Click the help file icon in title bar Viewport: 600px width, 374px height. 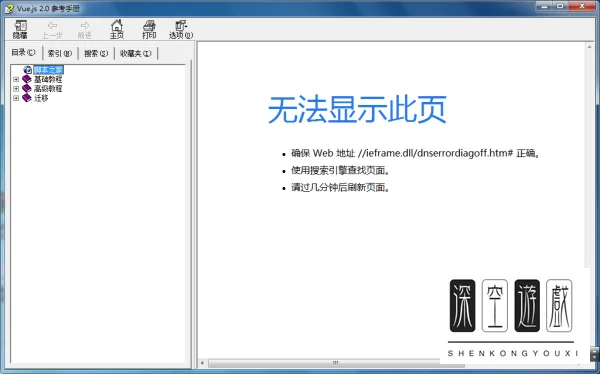(x=9, y=8)
